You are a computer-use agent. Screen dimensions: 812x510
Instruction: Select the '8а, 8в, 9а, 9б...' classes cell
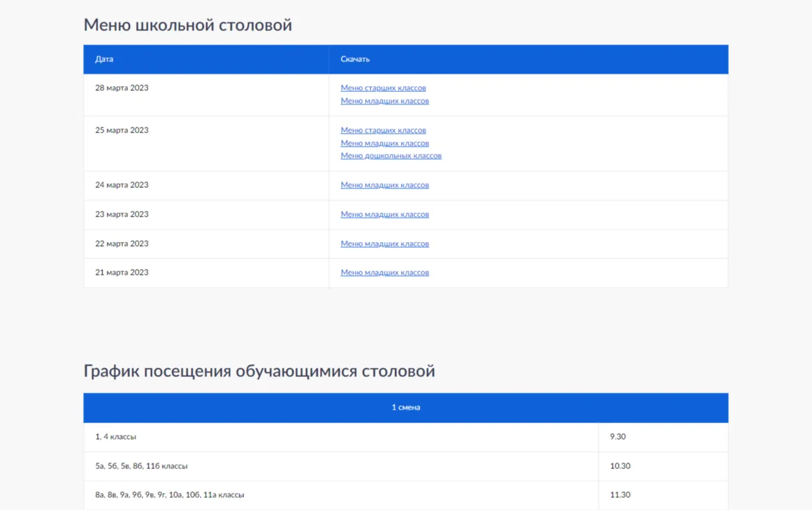click(x=341, y=495)
